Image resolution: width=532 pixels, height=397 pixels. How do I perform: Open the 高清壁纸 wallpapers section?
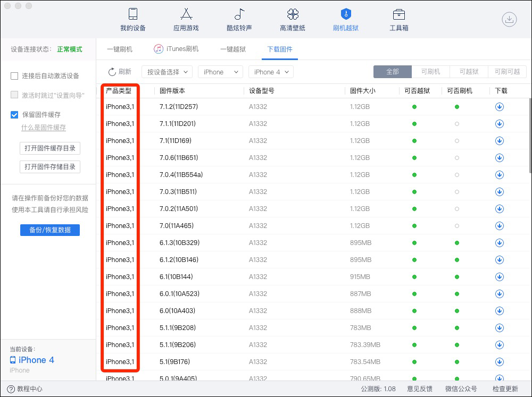coord(293,20)
